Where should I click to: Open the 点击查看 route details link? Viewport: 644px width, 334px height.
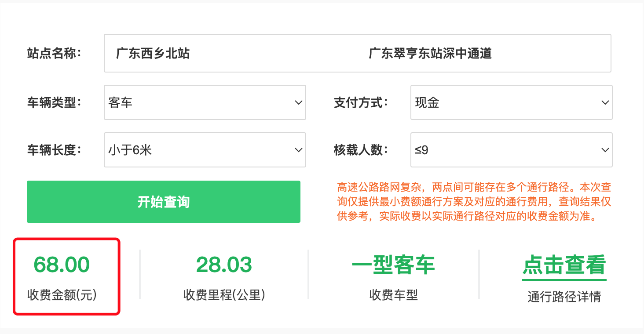pyautogui.click(x=564, y=265)
